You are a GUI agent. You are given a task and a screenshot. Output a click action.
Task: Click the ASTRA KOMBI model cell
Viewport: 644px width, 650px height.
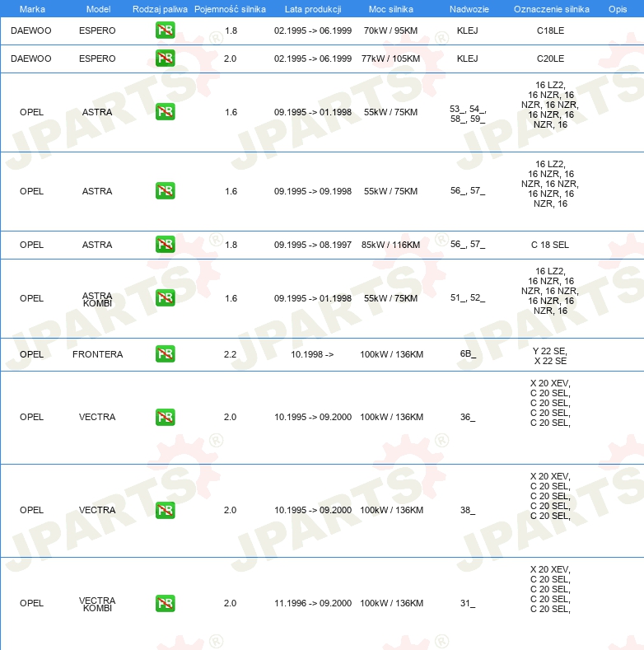(97, 299)
